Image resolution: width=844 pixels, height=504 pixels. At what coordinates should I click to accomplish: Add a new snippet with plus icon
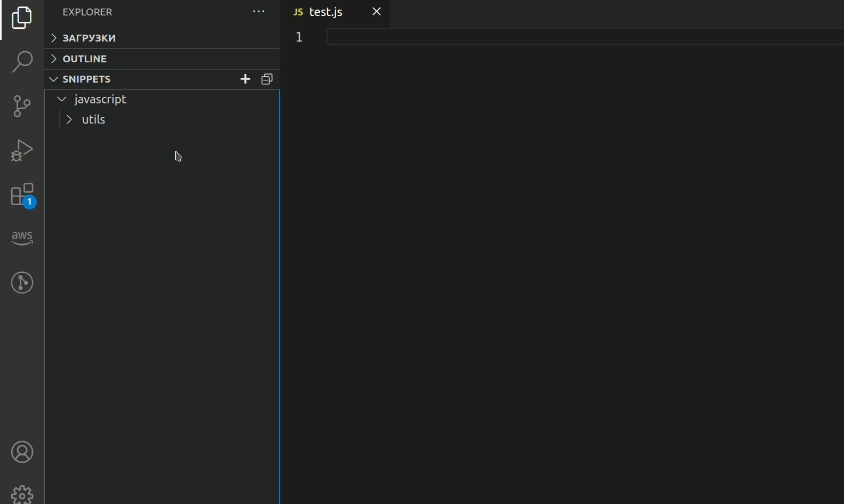click(245, 79)
